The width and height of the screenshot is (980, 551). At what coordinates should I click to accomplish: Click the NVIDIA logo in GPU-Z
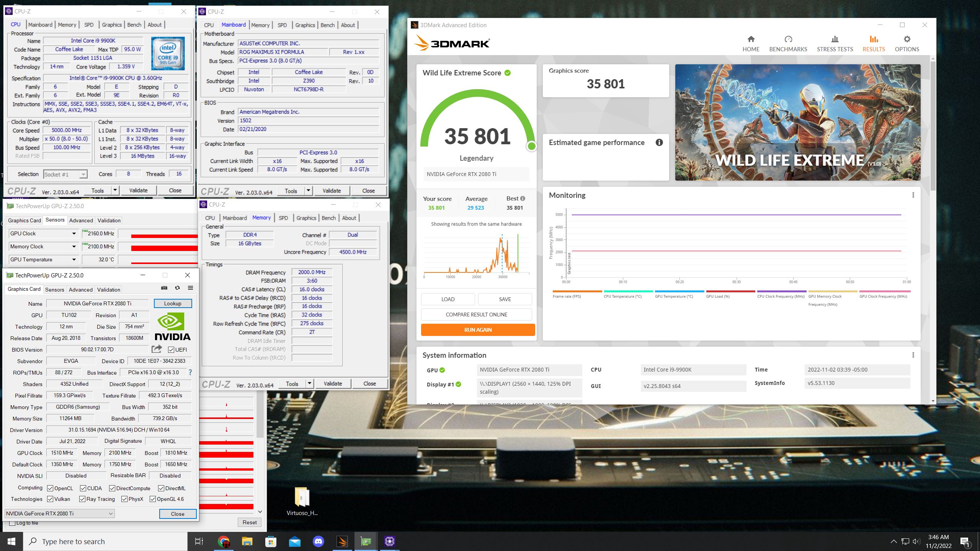[173, 326]
